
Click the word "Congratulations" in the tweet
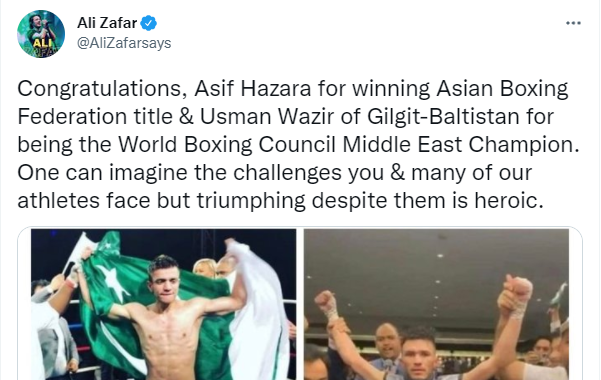point(99,89)
